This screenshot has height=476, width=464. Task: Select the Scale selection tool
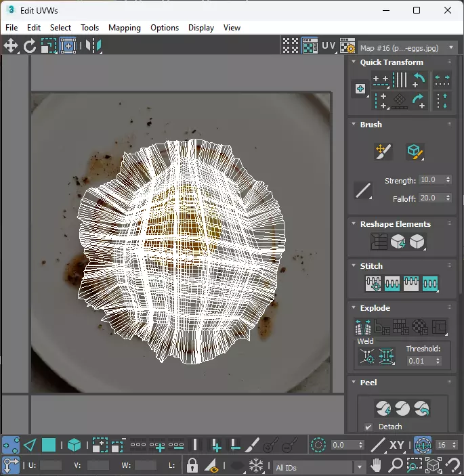click(49, 46)
